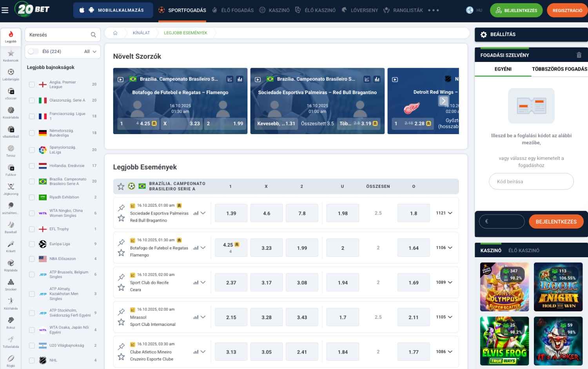Select the Labdarúgás football sidebar icon
Image resolution: width=588 pixels, height=369 pixels.
(11, 73)
